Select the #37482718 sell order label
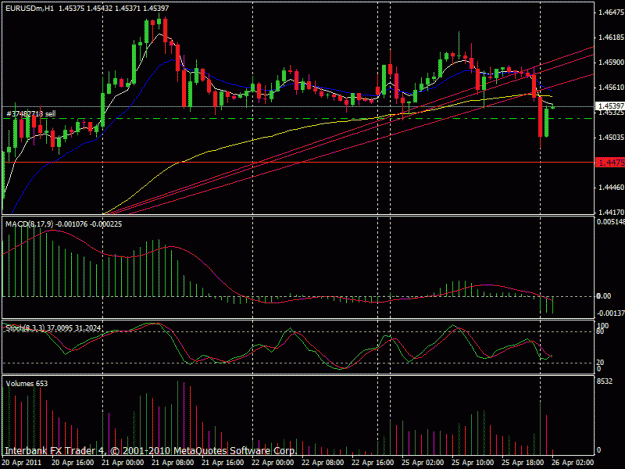625x469 pixels. coord(31,114)
